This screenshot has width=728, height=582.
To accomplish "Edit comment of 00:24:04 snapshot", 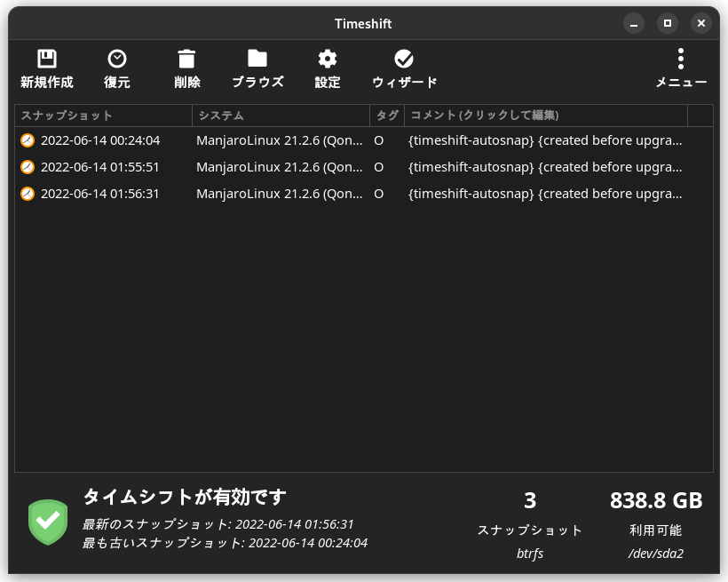I will click(545, 140).
